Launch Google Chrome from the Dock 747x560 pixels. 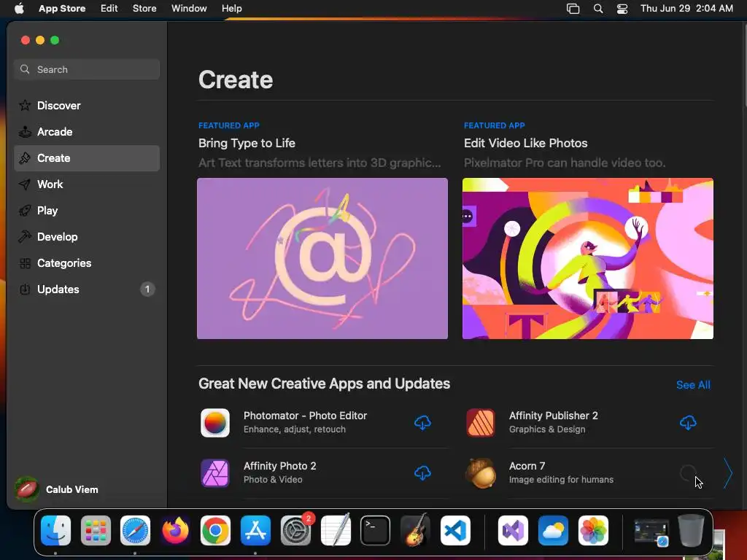[215, 531]
